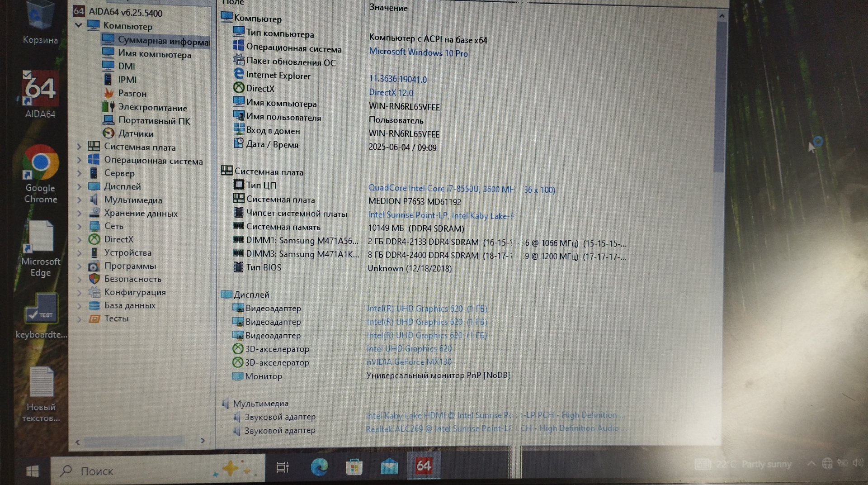The image size is (868, 485).
Task: Click the tree panel horizontal scrollbar
Action: pos(135,441)
